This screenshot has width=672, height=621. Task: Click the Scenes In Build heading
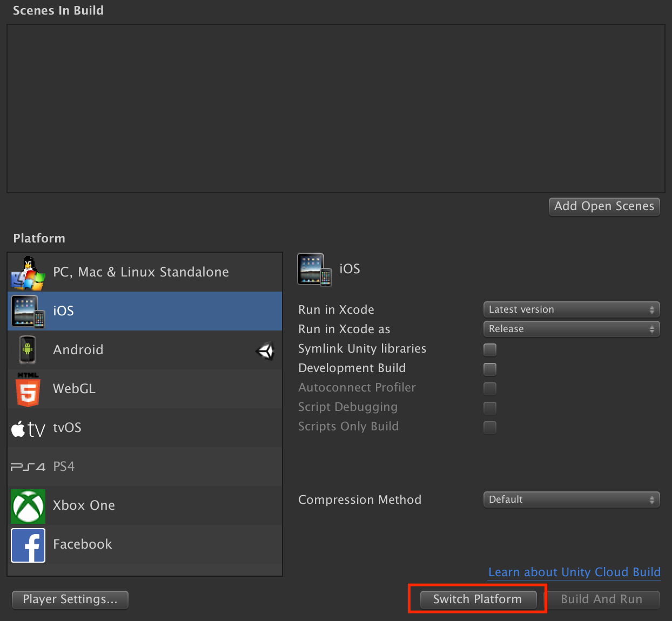pos(58,11)
